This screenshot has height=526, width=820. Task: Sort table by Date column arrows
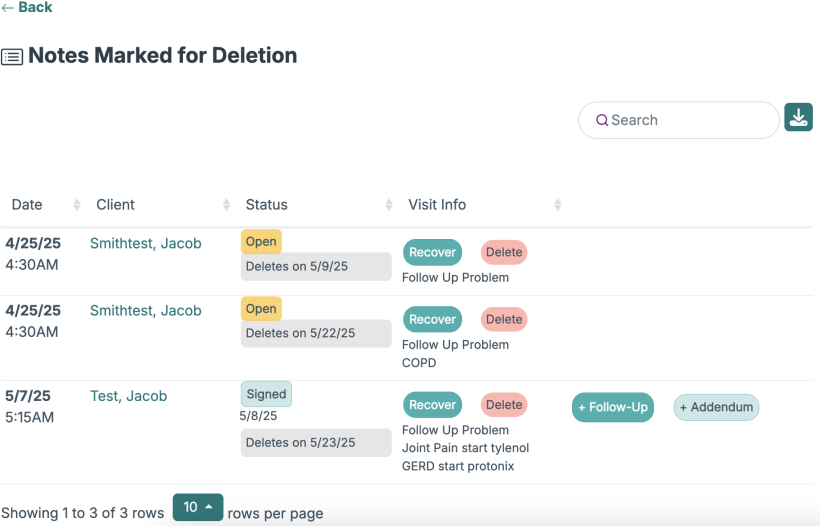77,205
